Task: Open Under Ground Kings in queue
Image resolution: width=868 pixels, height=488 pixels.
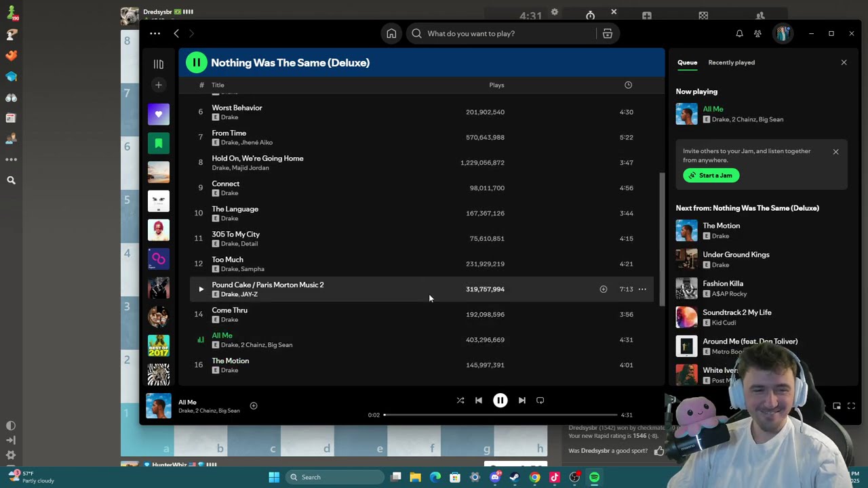Action: point(736,255)
